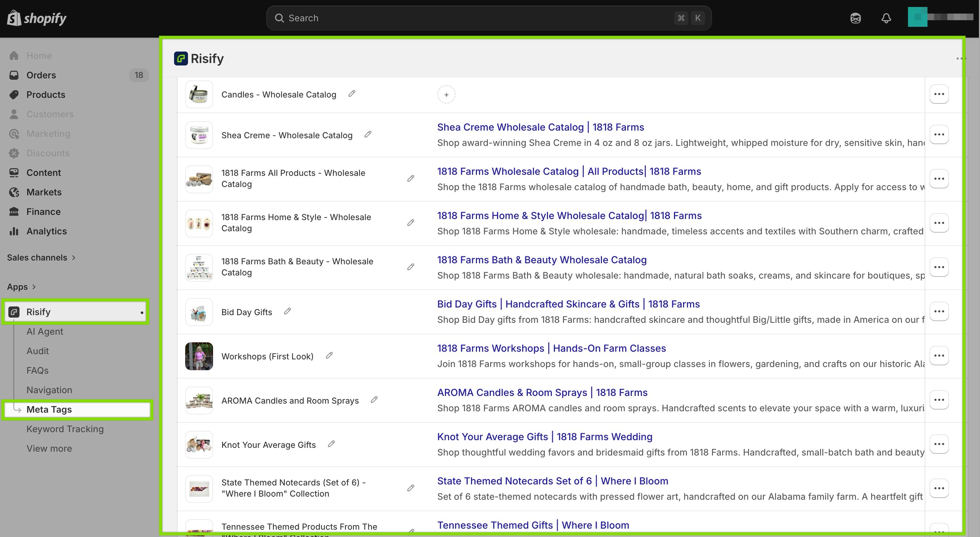Open Risify FAQs page

pyautogui.click(x=37, y=370)
